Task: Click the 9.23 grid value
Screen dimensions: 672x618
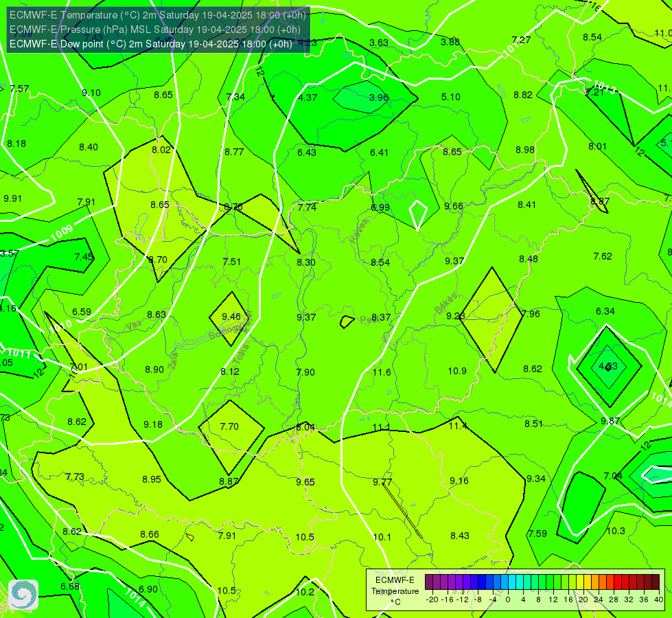Action: point(456,316)
